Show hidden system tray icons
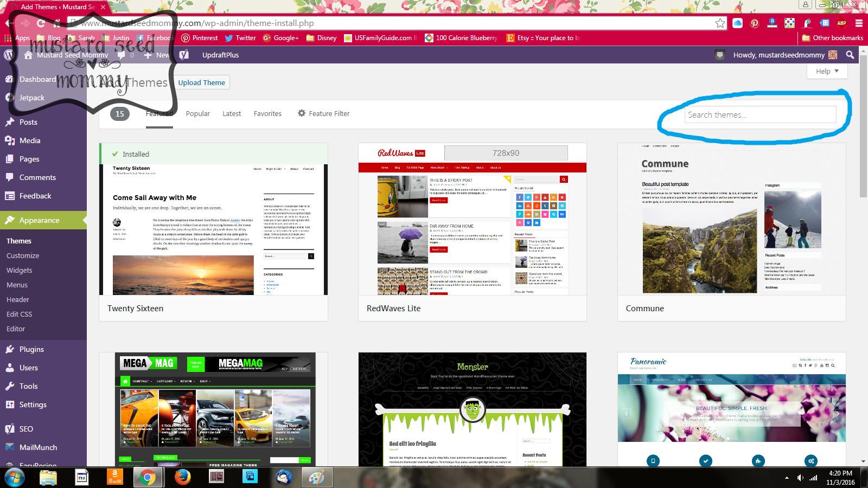Screen dimensions: 868x488 pos(787,478)
